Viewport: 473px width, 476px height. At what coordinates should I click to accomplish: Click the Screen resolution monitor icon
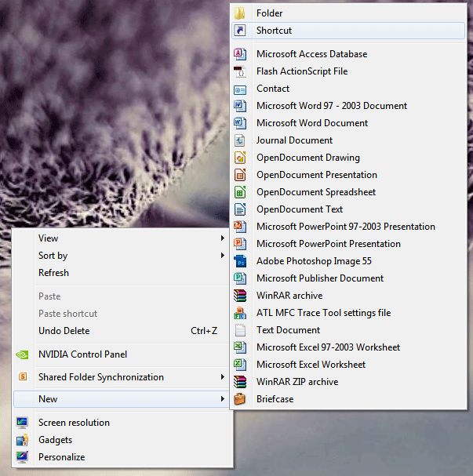[x=22, y=423]
